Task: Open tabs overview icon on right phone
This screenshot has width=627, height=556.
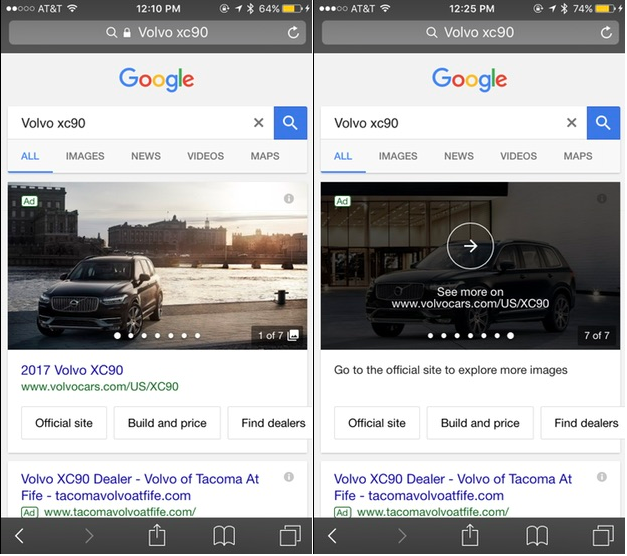Action: coord(603,535)
